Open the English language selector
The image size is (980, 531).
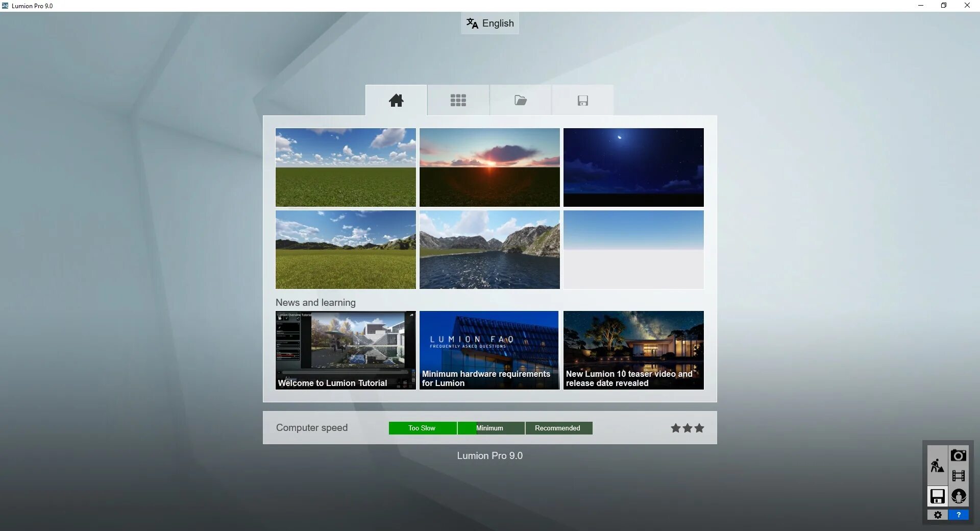coord(490,23)
